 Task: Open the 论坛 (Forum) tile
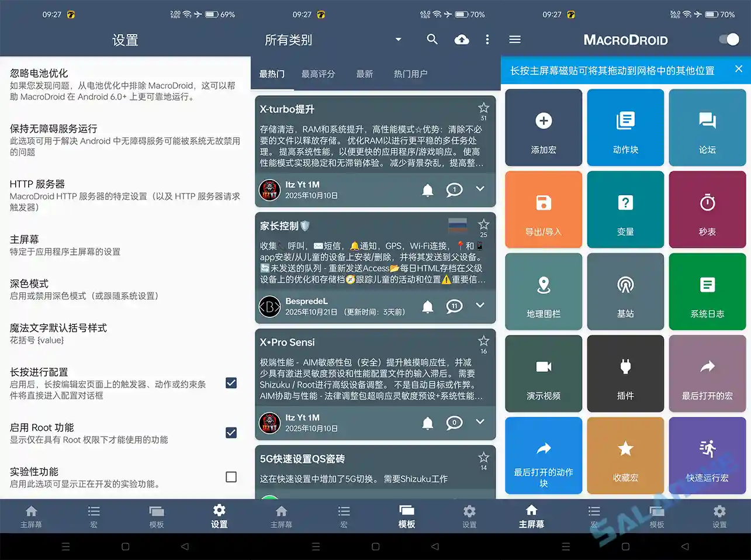tap(707, 127)
